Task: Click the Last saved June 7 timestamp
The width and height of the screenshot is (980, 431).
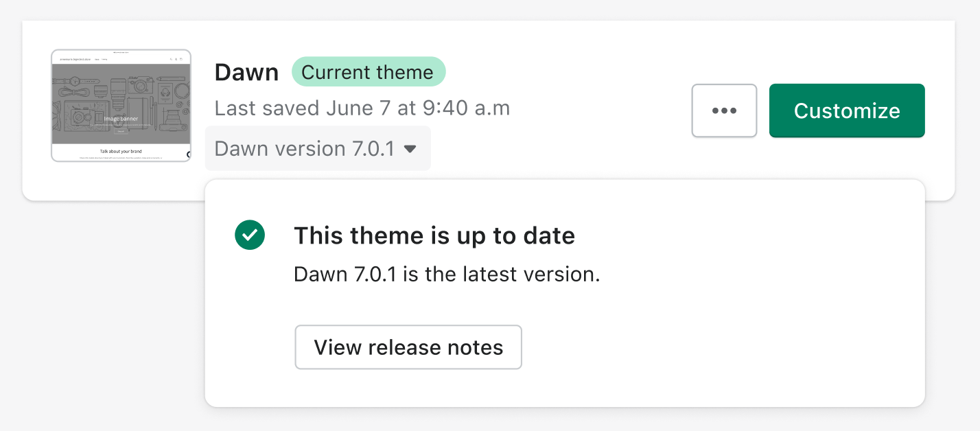Action: click(362, 108)
